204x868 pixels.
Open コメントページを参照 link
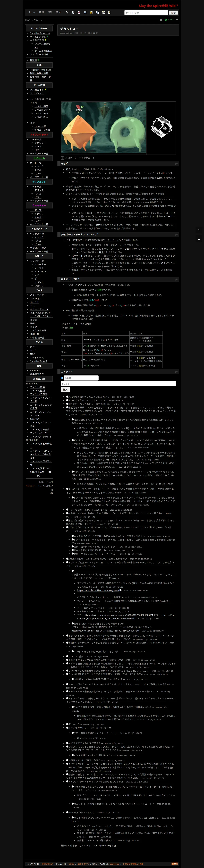(x=104, y=845)
